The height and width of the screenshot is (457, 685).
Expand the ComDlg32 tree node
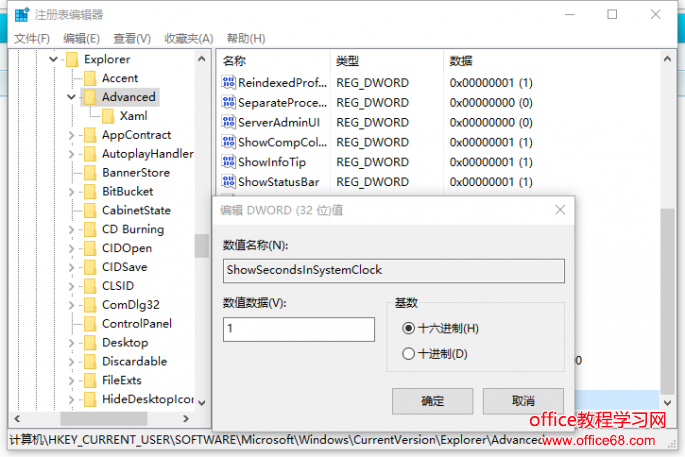[71, 305]
